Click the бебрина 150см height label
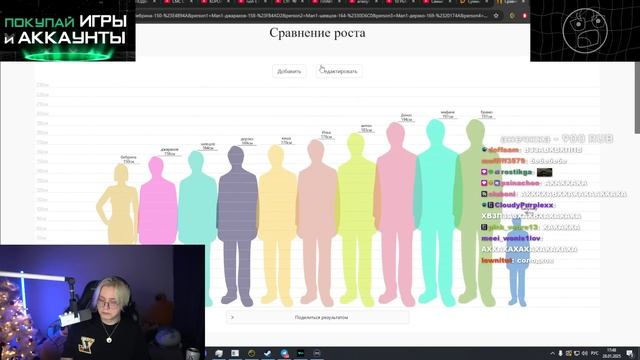The image size is (640, 360). 128,159
